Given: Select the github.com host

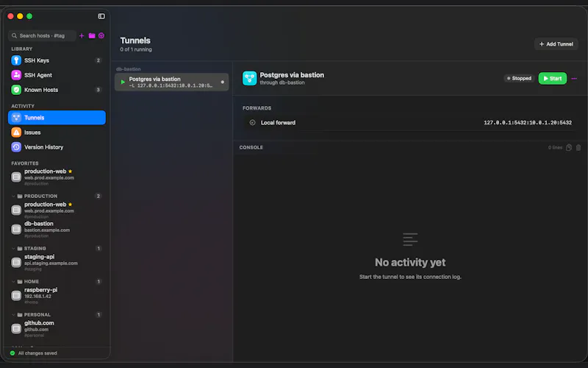Looking at the screenshot, I should pyautogui.click(x=57, y=328).
